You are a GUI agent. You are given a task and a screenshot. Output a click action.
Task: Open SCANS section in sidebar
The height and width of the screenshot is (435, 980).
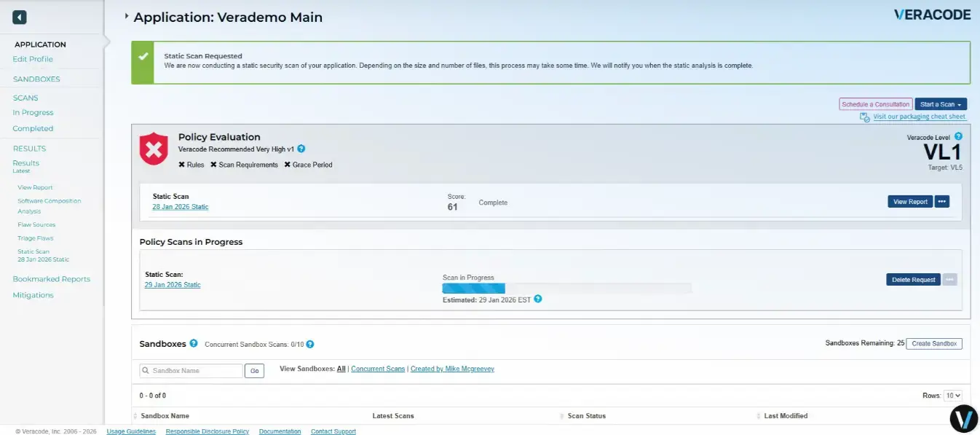click(x=25, y=98)
